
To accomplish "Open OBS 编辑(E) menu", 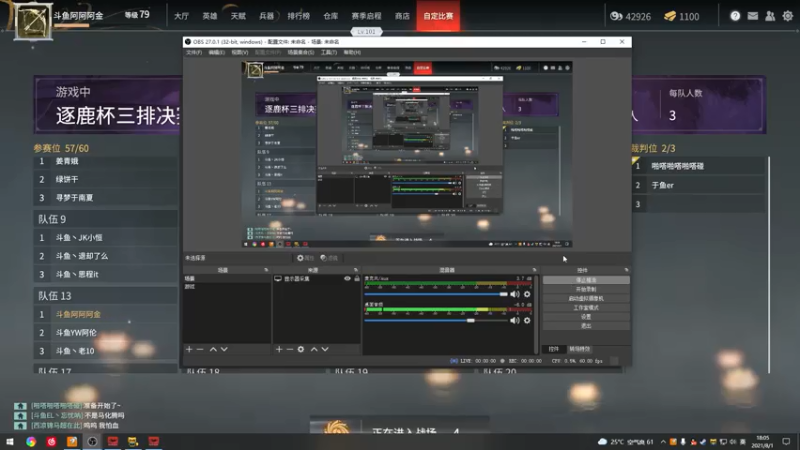I will (216, 53).
